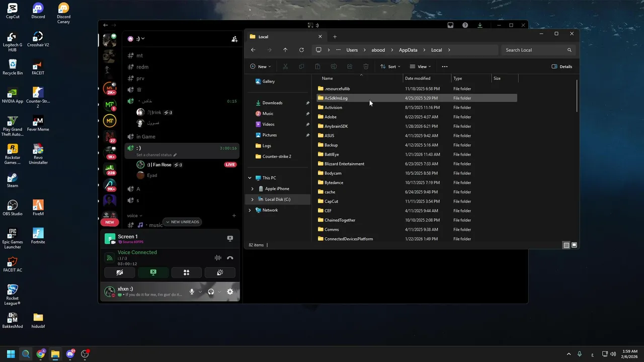
Task: Open the CapCut desktop shortcut
Action: 13,11
